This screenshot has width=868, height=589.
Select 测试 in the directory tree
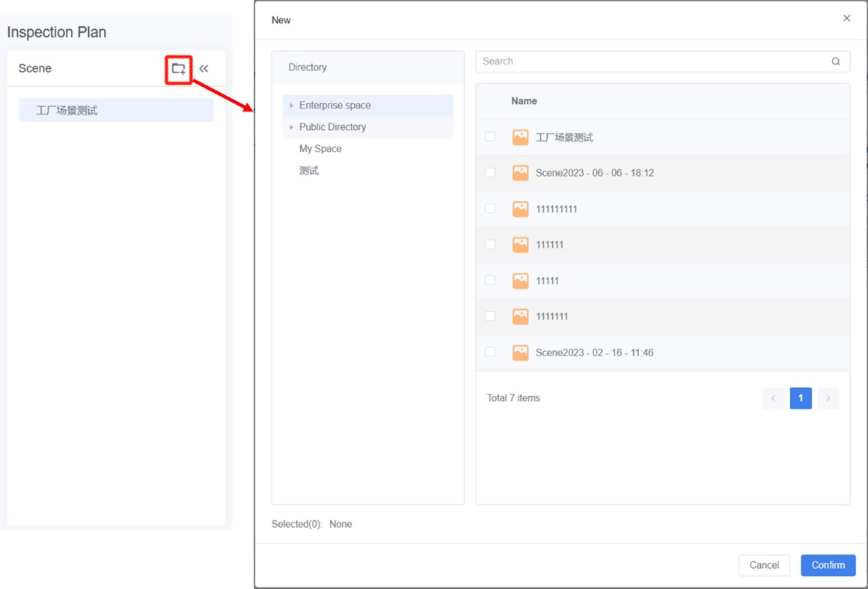pos(309,170)
